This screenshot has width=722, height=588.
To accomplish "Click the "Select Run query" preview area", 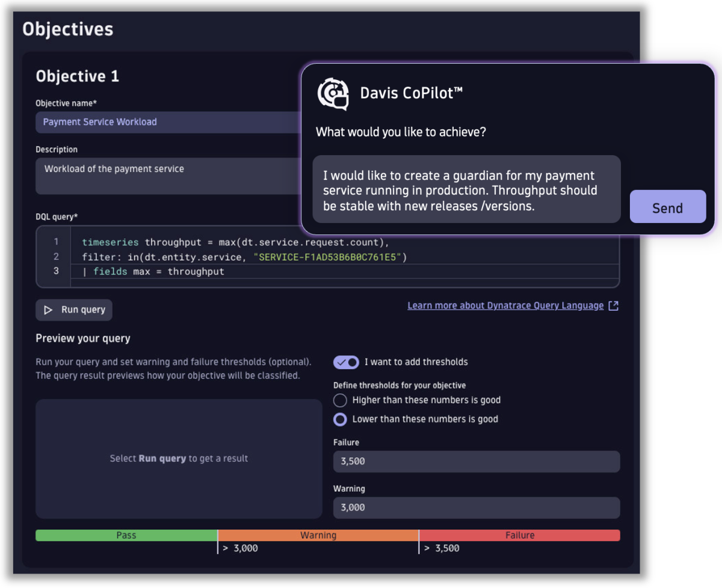I will click(179, 458).
